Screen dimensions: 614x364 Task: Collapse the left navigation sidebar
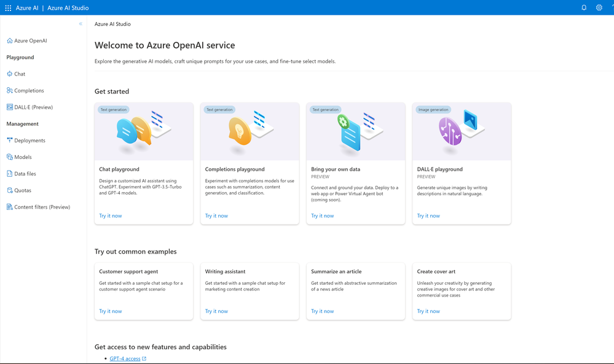pyautogui.click(x=81, y=24)
